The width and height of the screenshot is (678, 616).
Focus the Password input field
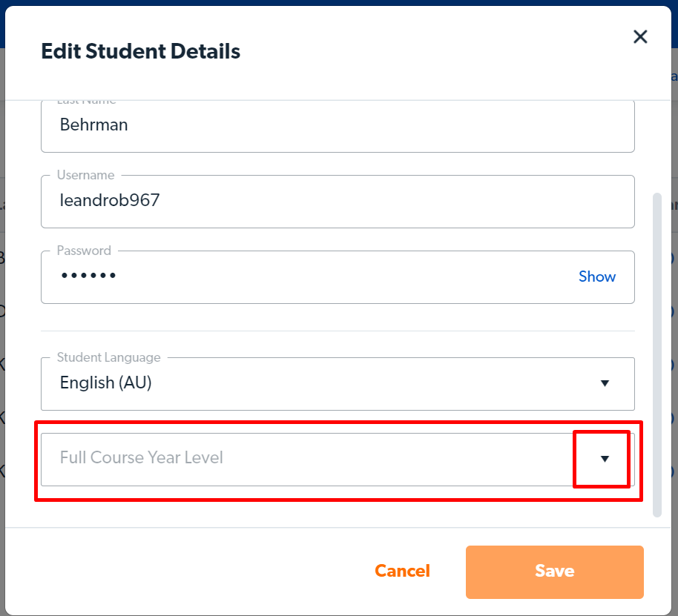338,277
